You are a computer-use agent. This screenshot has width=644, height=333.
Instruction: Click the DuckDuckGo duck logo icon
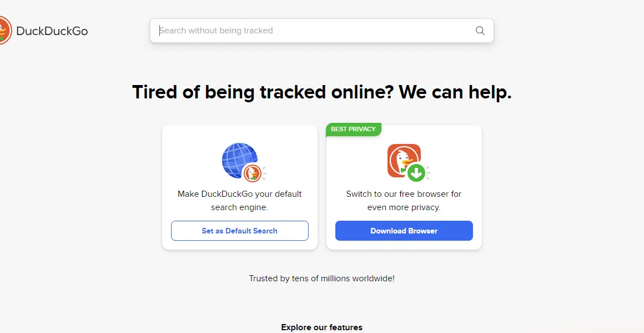coord(4,31)
